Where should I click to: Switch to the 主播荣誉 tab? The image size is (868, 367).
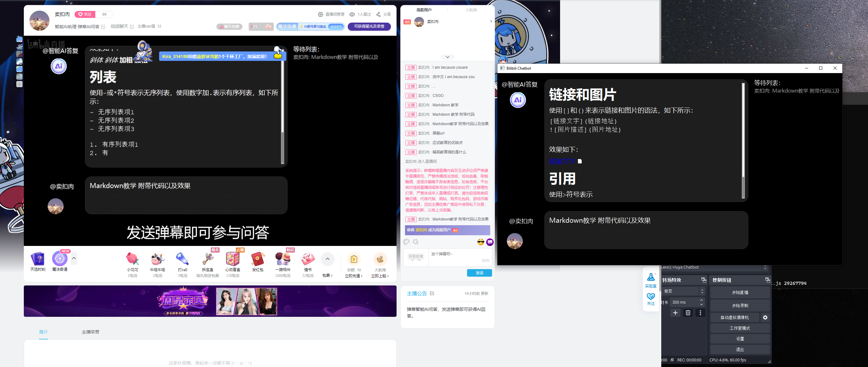coord(90,332)
